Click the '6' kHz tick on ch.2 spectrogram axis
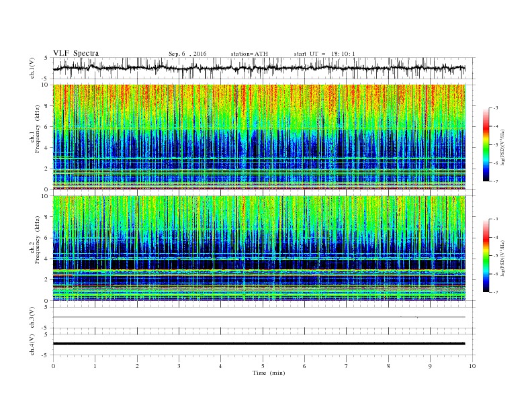 (46, 238)
